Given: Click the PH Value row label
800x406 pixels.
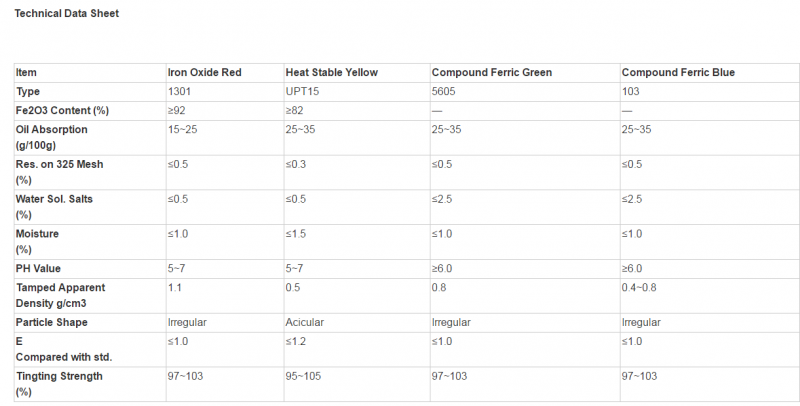Looking at the screenshot, I should [38, 268].
